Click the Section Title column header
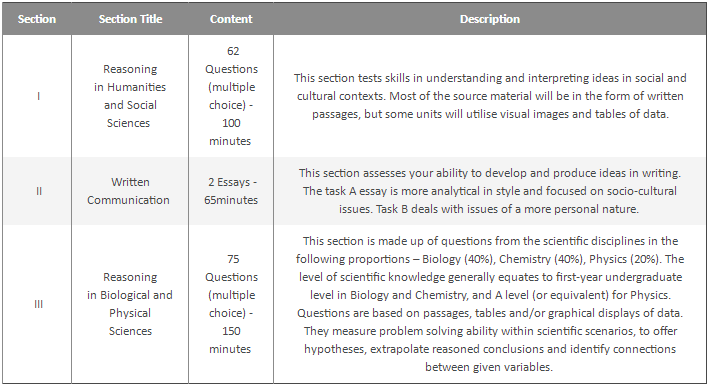Screen dimensions: 709x386 [130, 19]
